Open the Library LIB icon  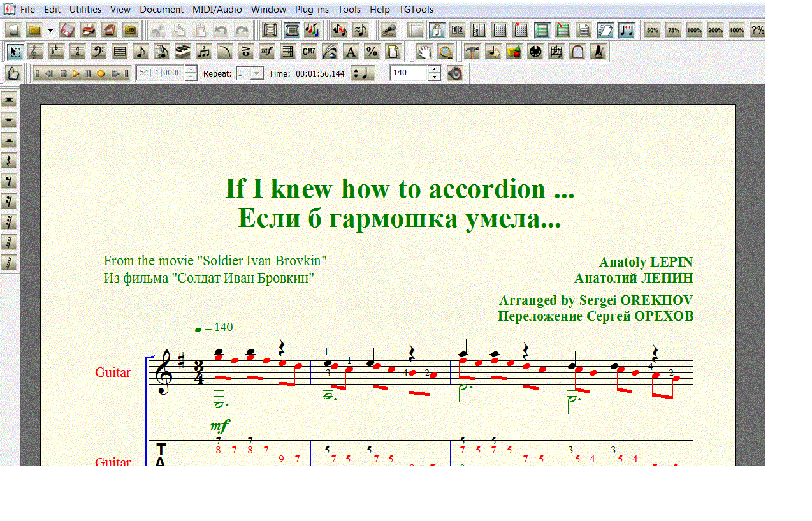click(130, 30)
